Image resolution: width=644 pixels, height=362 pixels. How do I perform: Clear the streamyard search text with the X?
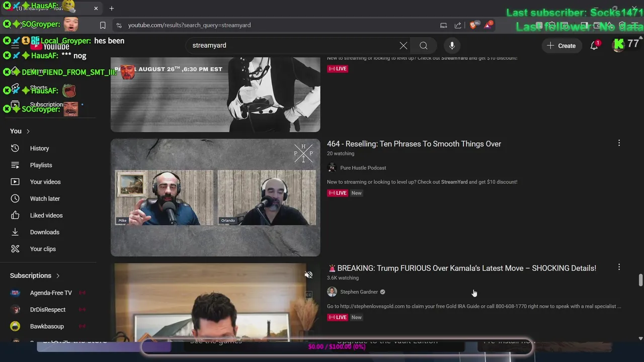click(x=404, y=46)
